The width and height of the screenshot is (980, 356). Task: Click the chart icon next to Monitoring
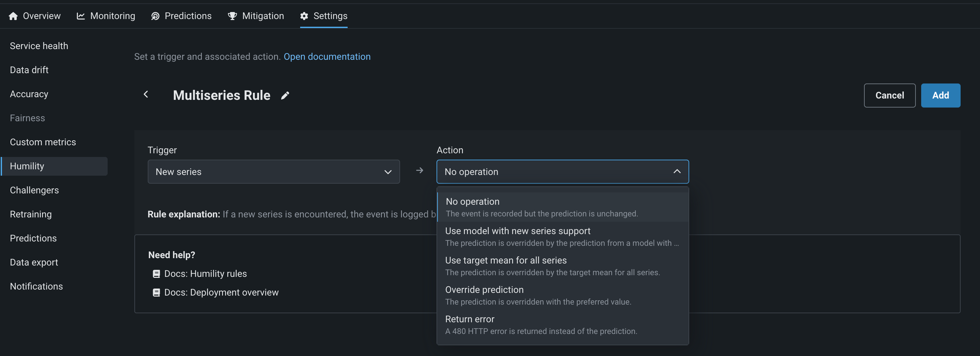[81, 16]
